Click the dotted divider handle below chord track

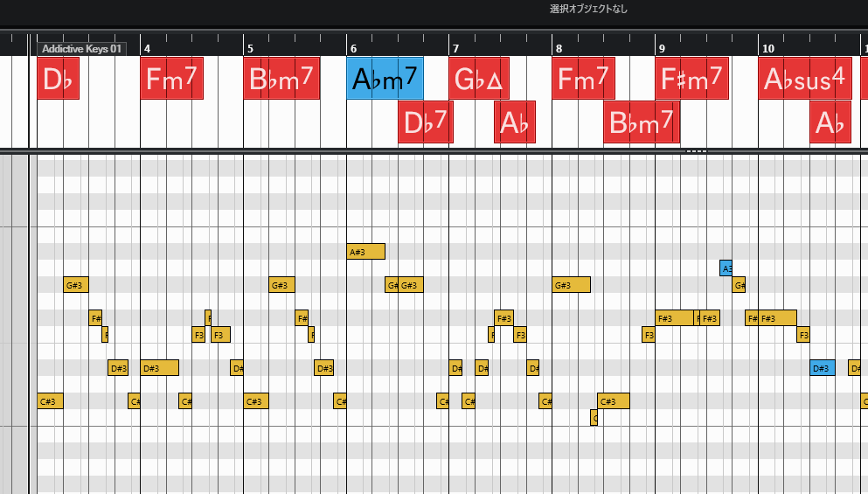pos(696,151)
